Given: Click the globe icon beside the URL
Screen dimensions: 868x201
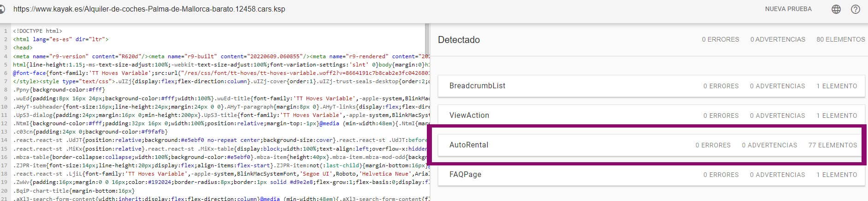Looking at the screenshot, I should pos(2,9).
